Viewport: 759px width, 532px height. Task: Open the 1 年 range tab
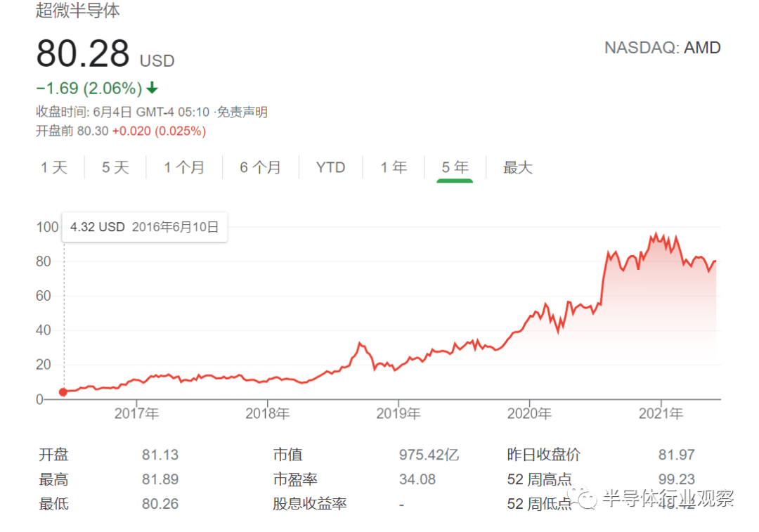pos(394,167)
